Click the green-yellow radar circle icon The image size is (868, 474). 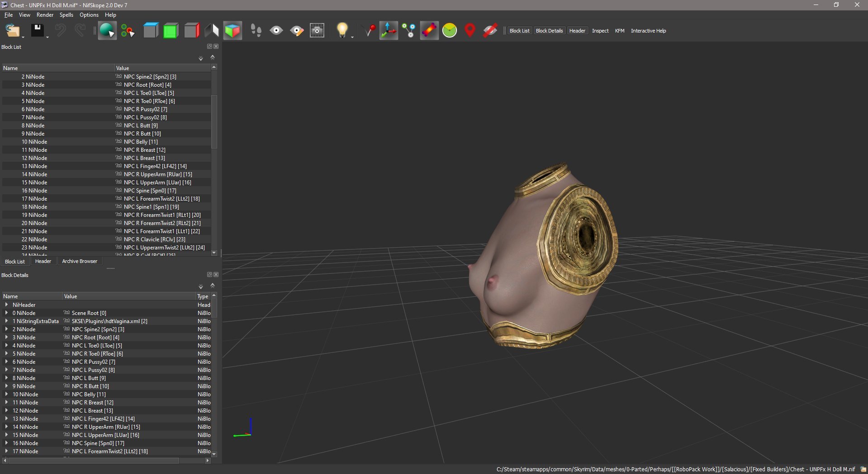450,31
